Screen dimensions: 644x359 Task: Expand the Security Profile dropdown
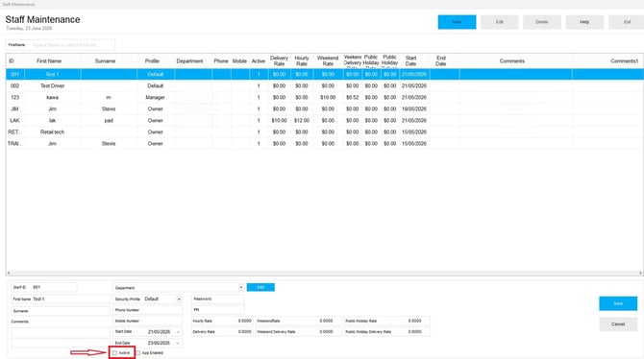click(179, 299)
